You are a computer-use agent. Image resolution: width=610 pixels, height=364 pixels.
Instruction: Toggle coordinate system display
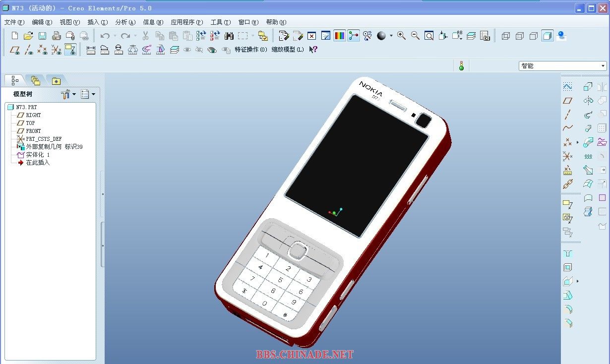57,50
